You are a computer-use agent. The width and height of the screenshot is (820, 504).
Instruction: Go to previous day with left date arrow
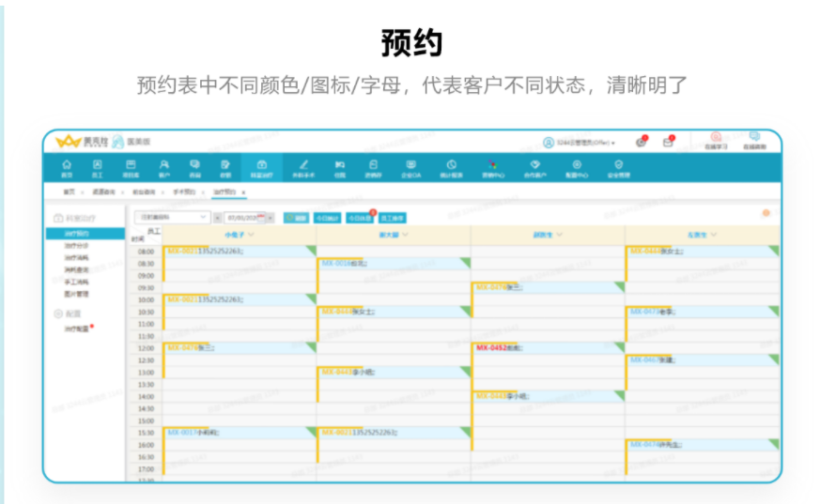218,218
